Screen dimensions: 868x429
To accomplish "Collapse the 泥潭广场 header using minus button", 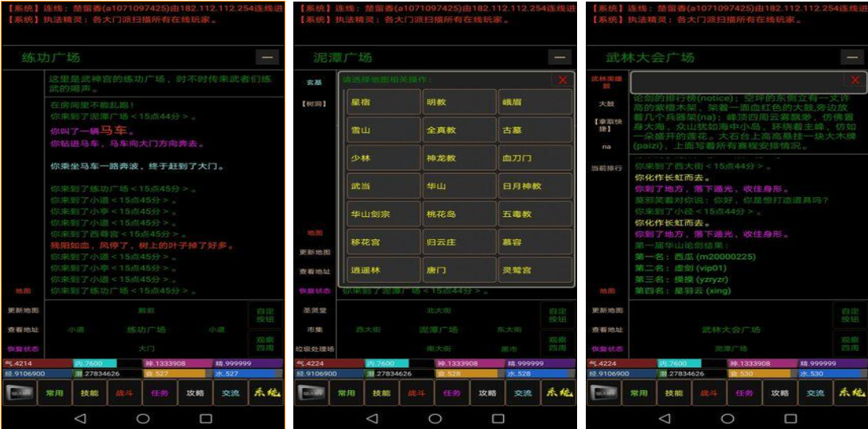I will tap(560, 57).
